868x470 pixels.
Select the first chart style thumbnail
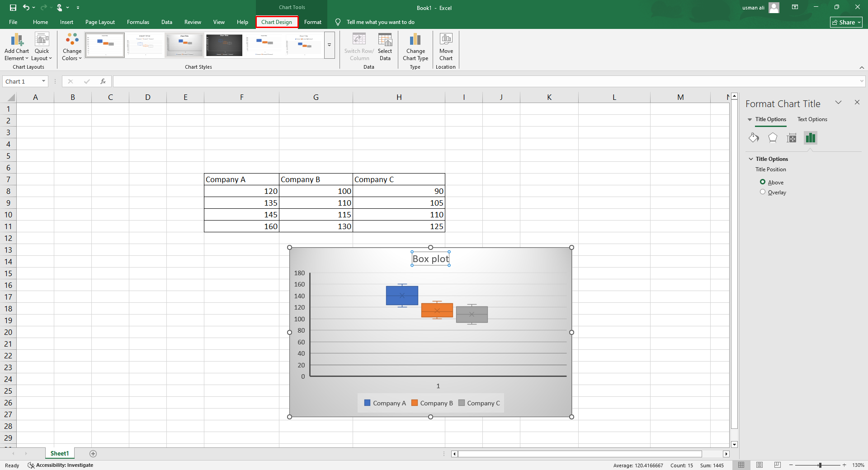point(105,45)
